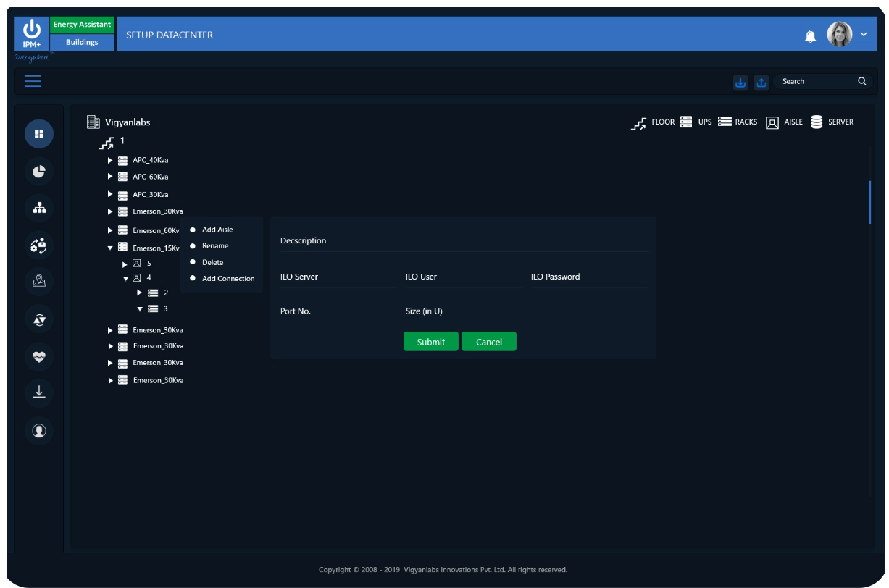This screenshot has width=889, height=588.
Task: Click the IPM+ power logo
Action: [x=32, y=33]
